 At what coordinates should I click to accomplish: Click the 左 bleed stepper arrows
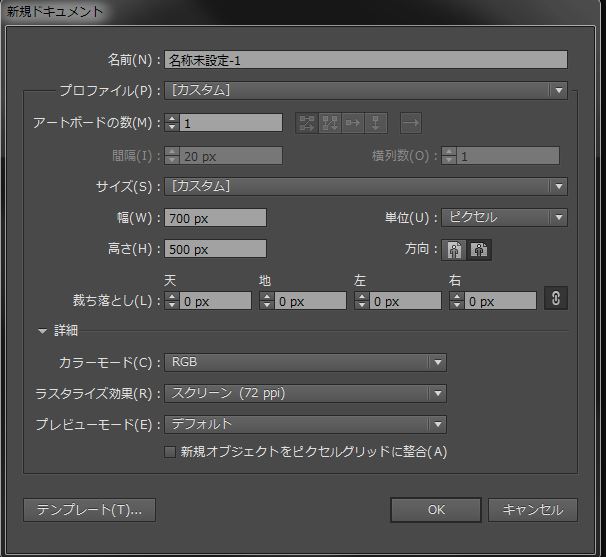point(362,301)
